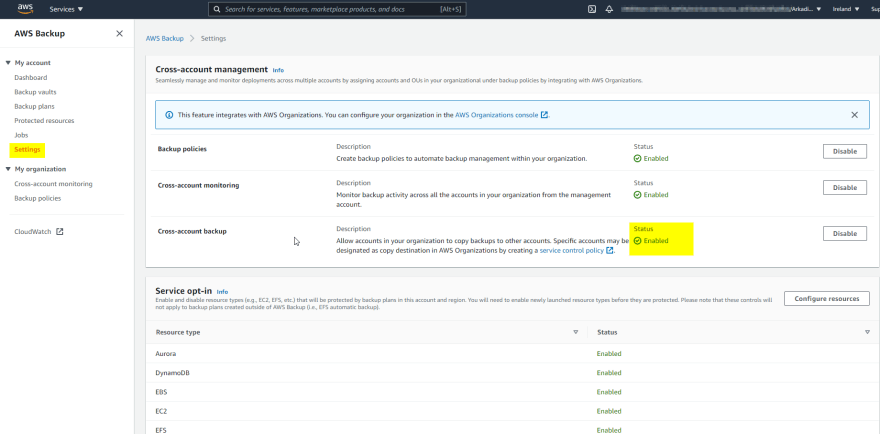Open Dashboard in the sidebar
880x434 pixels.
[31, 77]
